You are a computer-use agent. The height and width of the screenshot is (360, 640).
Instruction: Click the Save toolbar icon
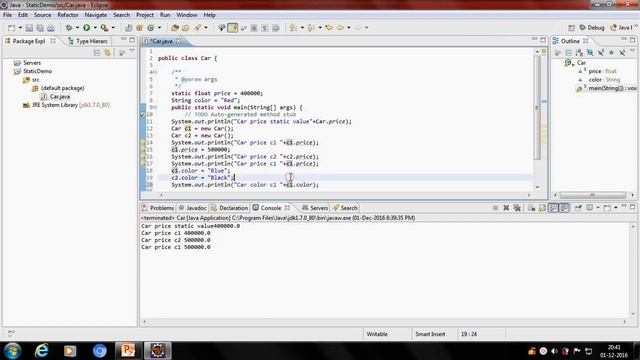click(29, 28)
